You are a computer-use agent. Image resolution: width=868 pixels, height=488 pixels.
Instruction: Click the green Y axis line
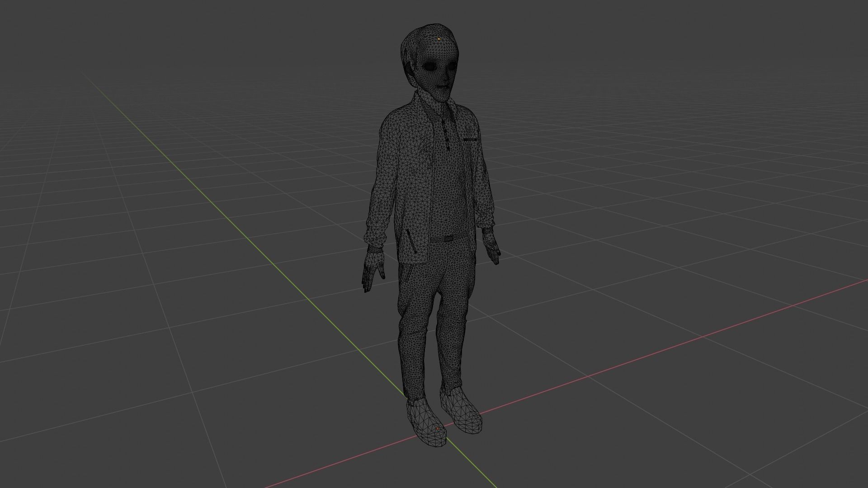(x=289, y=279)
